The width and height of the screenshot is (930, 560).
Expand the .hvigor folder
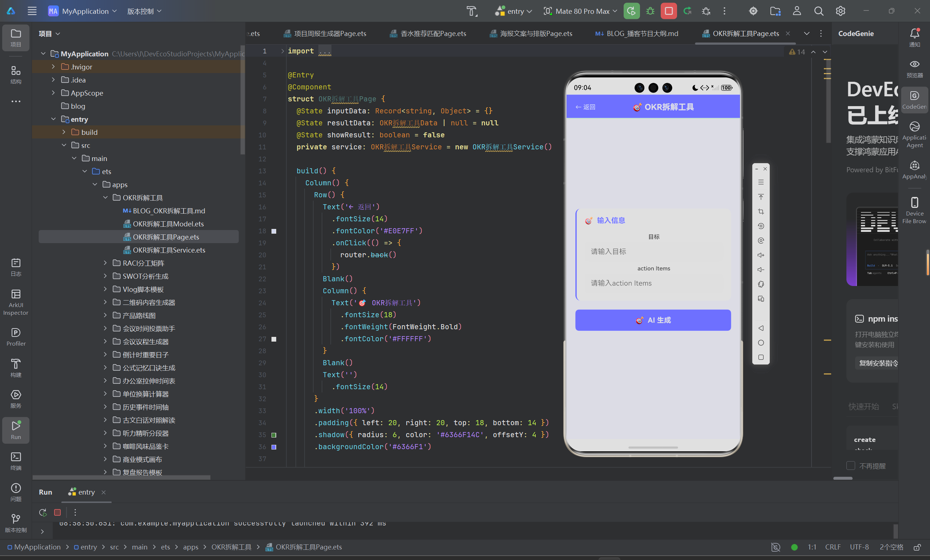53,67
